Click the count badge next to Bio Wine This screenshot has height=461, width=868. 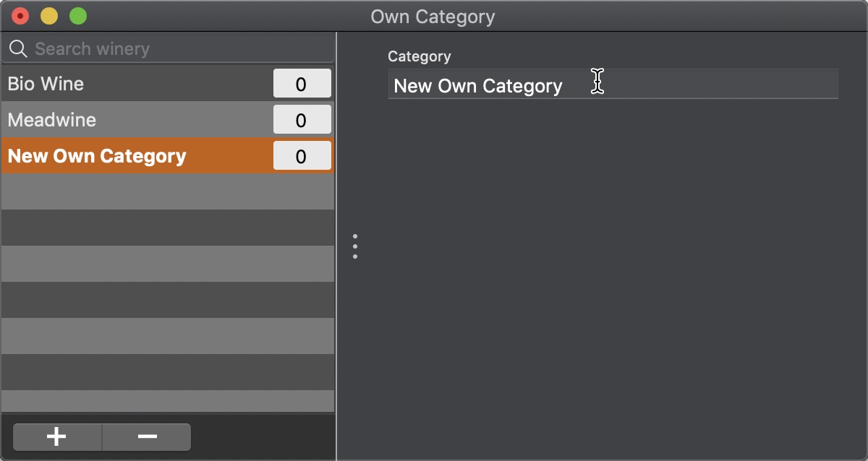coord(302,84)
